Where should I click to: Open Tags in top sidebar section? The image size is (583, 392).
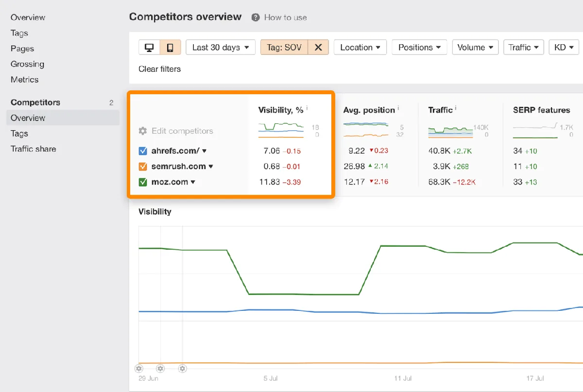tap(19, 33)
